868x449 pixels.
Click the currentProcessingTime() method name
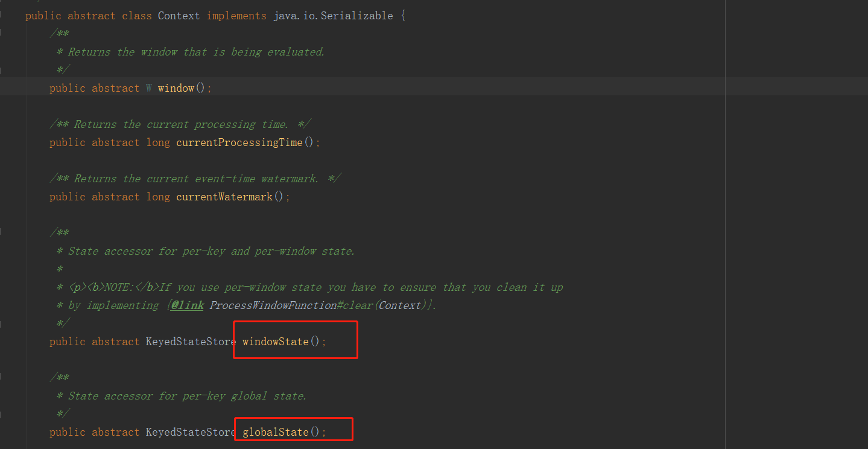239,142
